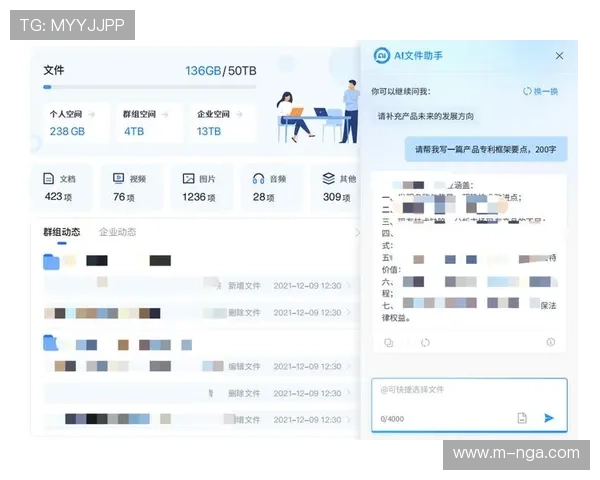The width and height of the screenshot is (600, 480).
Task: Click the AI文件助手 logo icon
Action: (382, 56)
